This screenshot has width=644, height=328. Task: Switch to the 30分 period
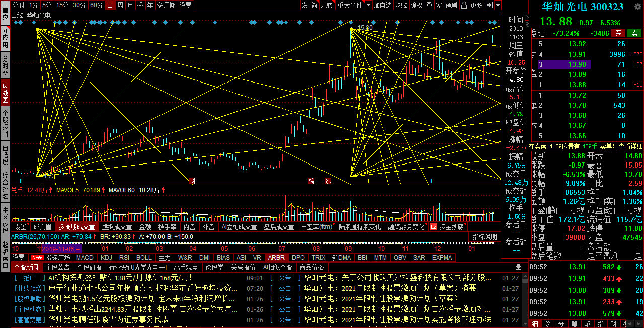coord(79,5)
